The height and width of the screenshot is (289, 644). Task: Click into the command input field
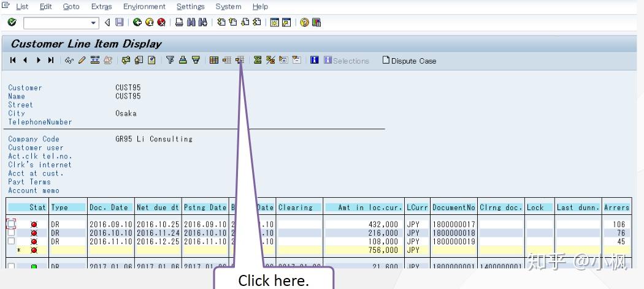[x=56, y=23]
